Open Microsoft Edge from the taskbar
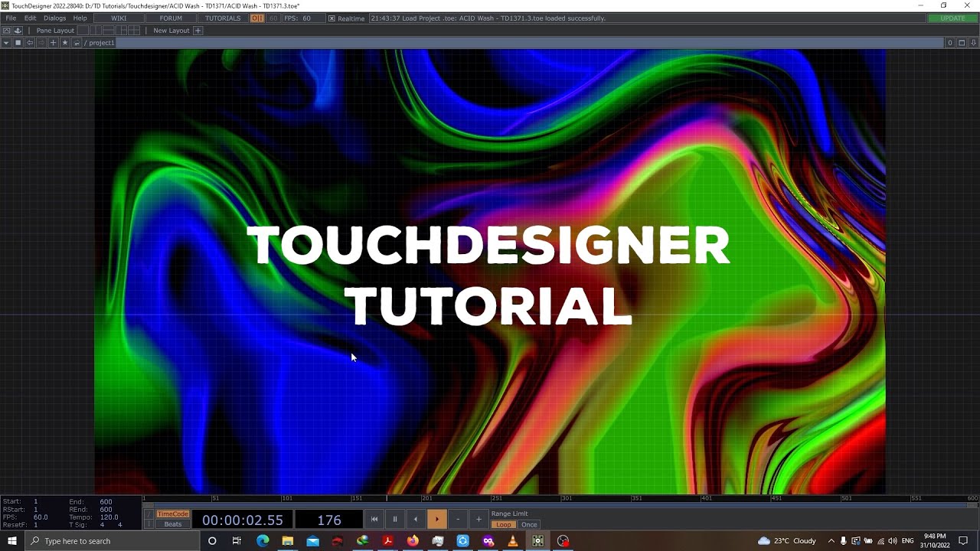The height and width of the screenshot is (551, 980). [263, 541]
